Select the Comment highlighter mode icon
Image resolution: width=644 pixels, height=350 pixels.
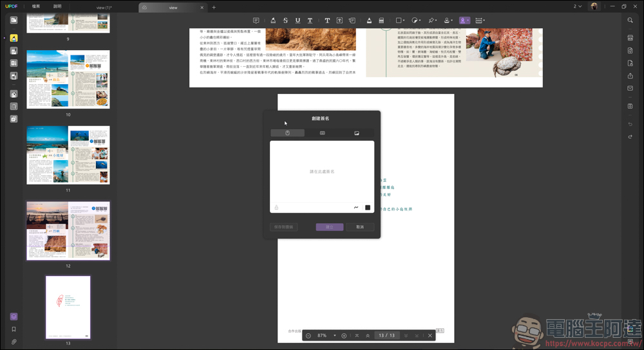coord(14,38)
